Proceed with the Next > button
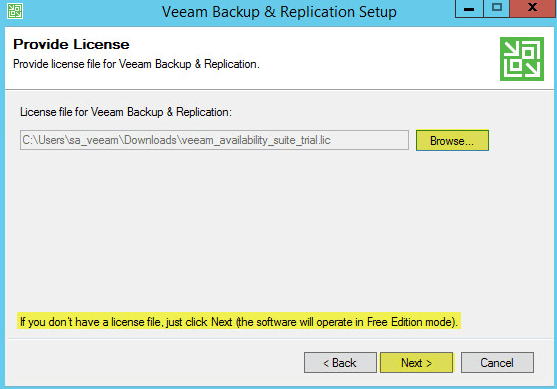557x389 pixels. (416, 363)
